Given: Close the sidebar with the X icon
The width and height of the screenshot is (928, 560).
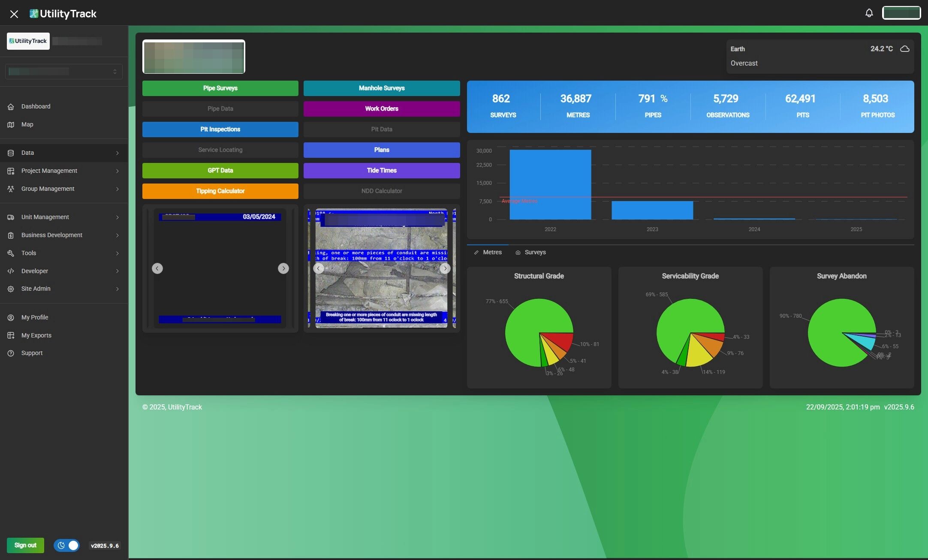Looking at the screenshot, I should pyautogui.click(x=14, y=14).
